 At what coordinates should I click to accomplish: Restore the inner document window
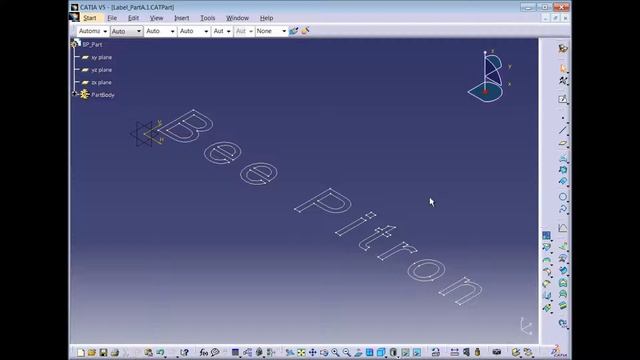pyautogui.click(x=556, y=18)
